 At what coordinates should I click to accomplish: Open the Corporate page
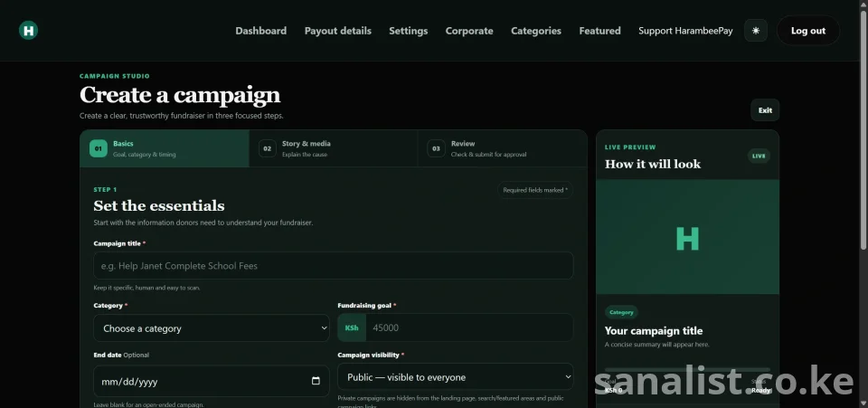tap(469, 31)
